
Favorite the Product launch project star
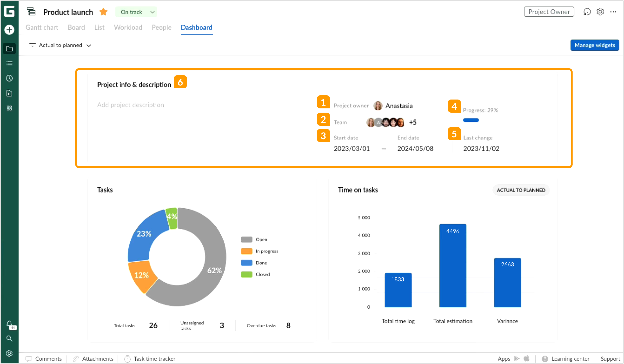(x=103, y=12)
